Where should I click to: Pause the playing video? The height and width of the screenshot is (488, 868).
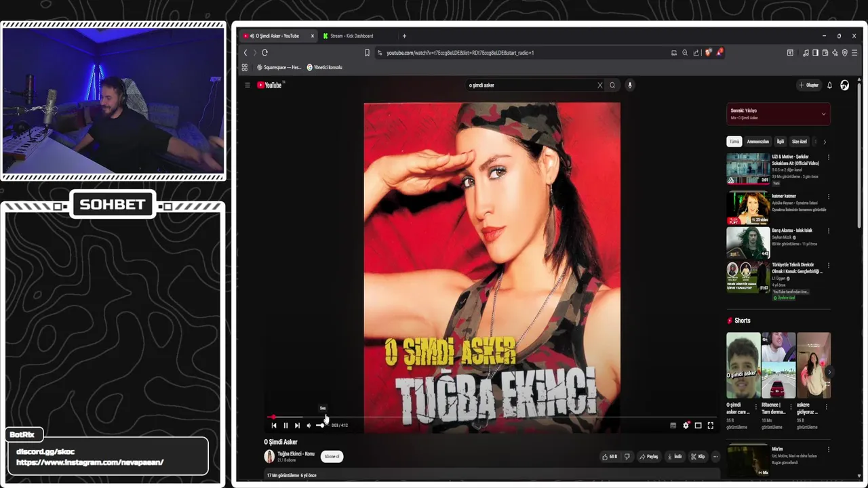[x=285, y=426]
